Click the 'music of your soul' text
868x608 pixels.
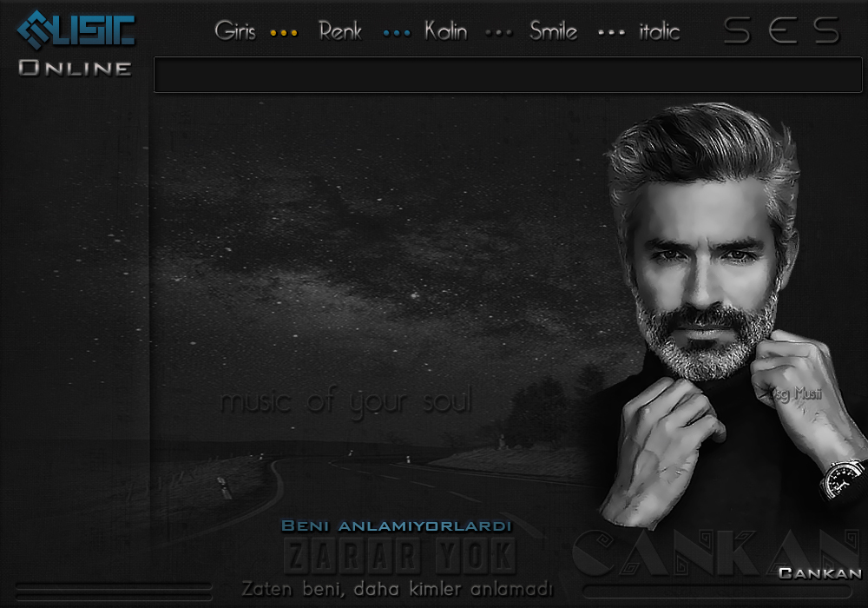pos(345,403)
